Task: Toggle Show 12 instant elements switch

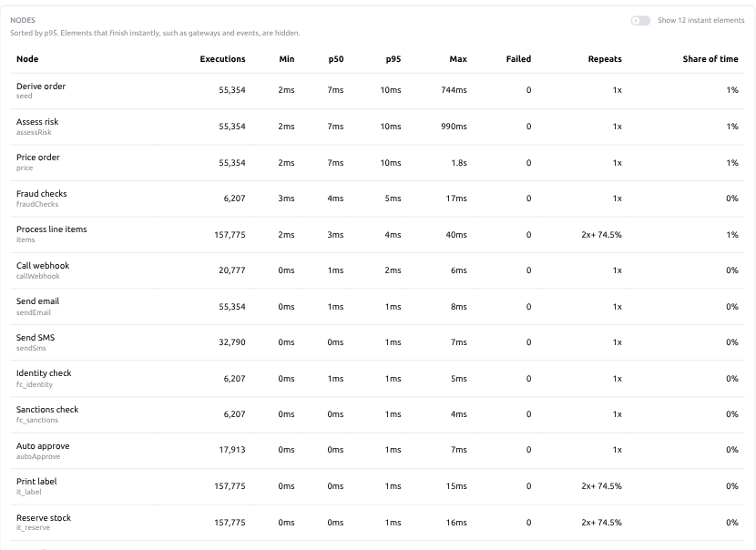Action: point(640,20)
